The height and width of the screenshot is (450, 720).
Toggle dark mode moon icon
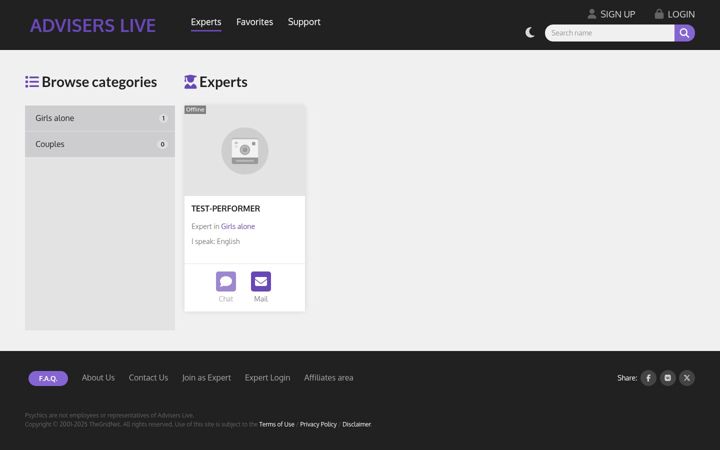click(x=530, y=33)
